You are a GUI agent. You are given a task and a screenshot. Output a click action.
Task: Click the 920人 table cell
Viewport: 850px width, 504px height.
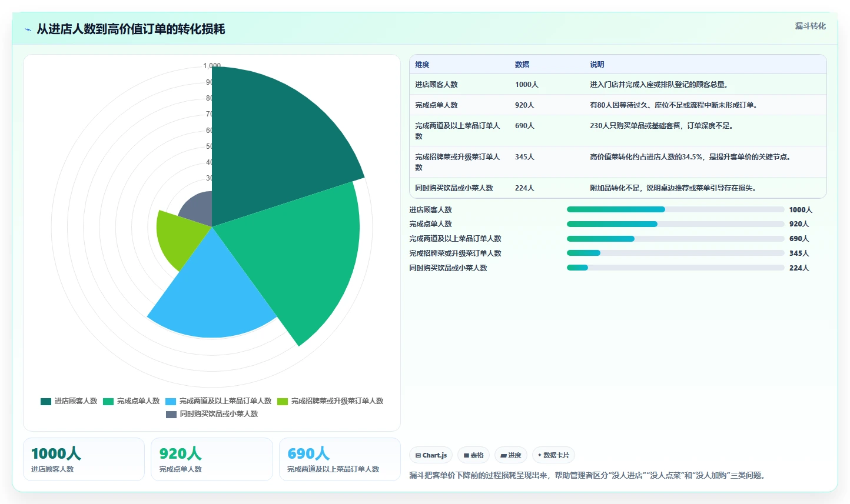pyautogui.click(x=524, y=105)
